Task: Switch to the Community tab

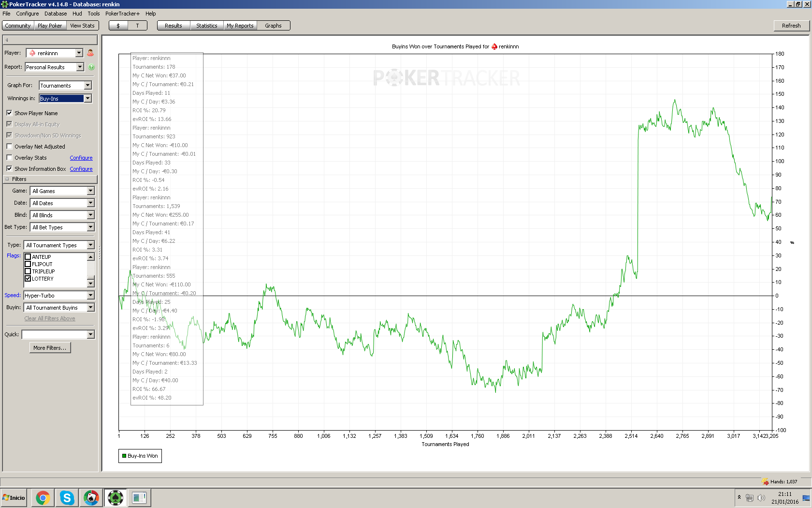Action: tap(18, 26)
